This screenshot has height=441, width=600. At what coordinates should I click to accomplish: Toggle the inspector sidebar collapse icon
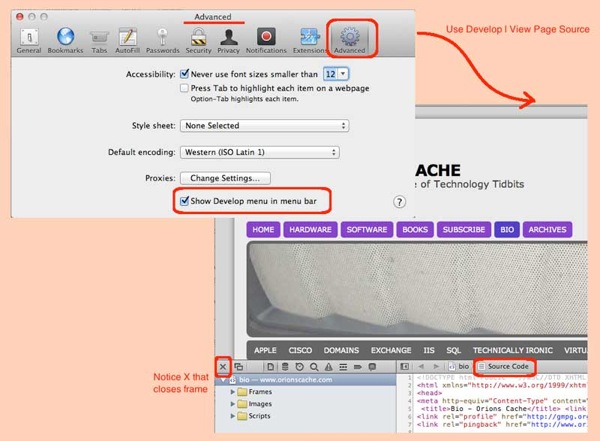coord(404,366)
